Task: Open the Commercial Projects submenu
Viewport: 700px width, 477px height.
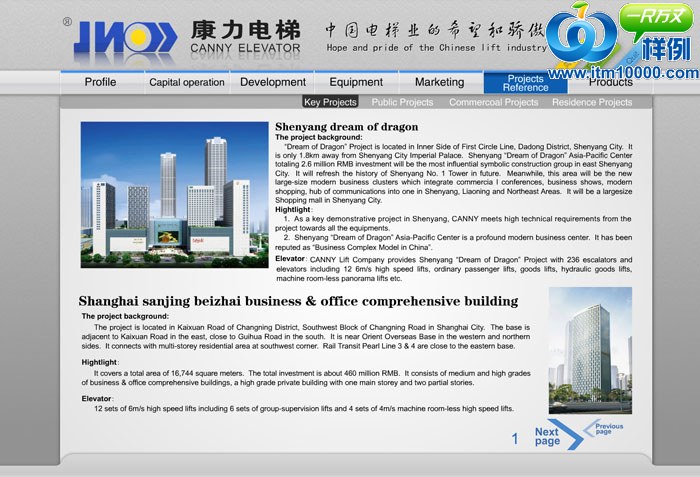Action: point(493,102)
